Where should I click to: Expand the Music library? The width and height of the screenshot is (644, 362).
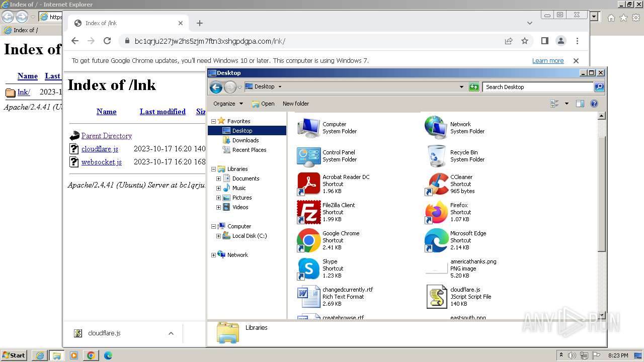click(218, 188)
